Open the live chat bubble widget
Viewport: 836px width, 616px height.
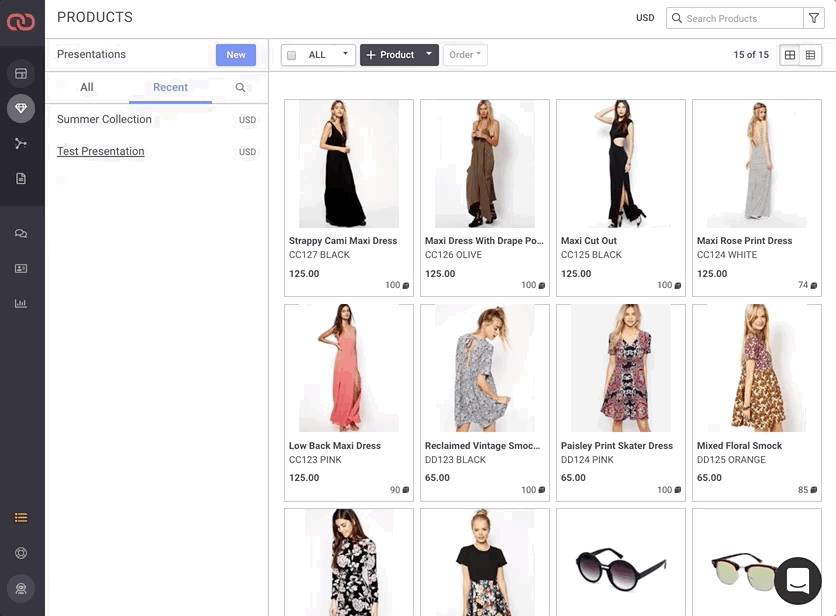pos(798,580)
